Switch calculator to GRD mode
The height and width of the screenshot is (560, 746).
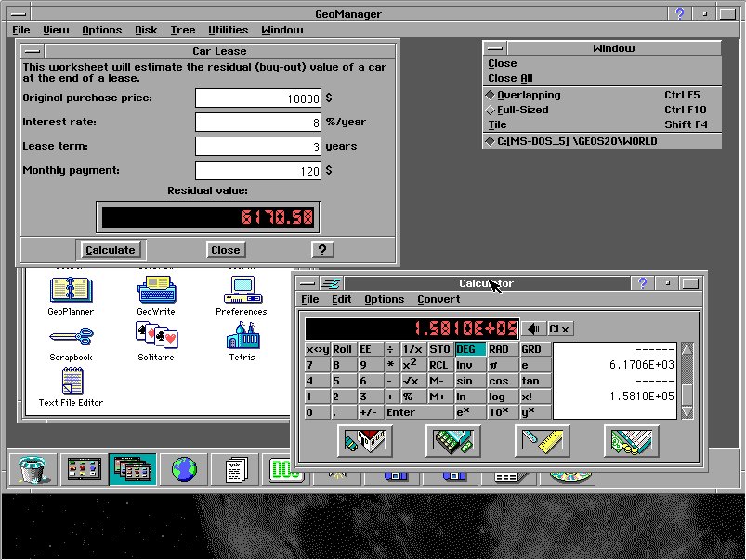coord(535,349)
